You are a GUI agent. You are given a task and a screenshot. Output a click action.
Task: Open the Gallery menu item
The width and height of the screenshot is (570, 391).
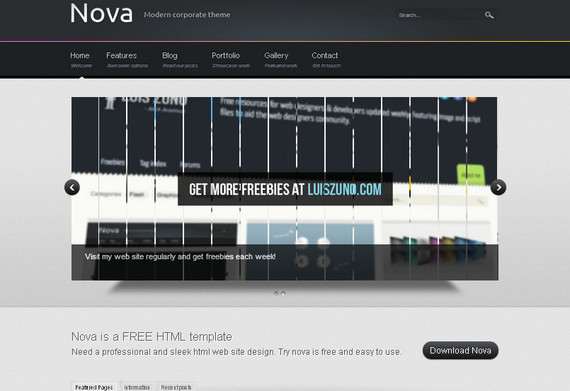(x=280, y=60)
